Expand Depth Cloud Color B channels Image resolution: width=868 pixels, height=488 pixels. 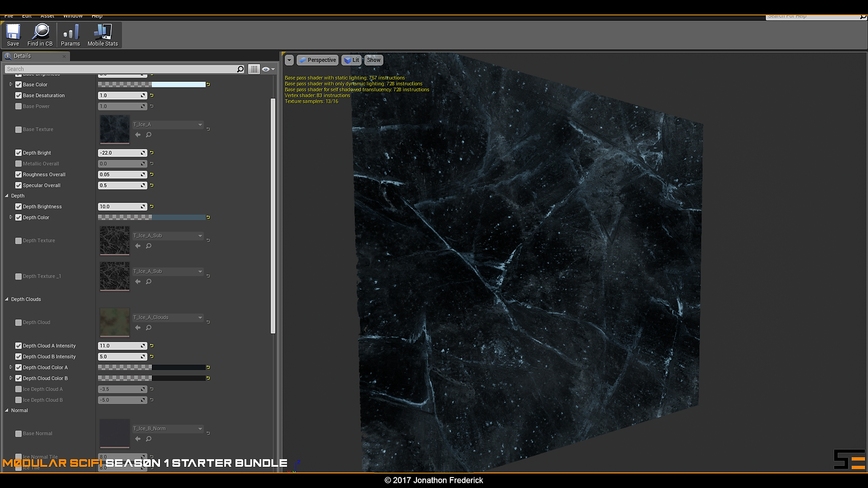tap(11, 378)
